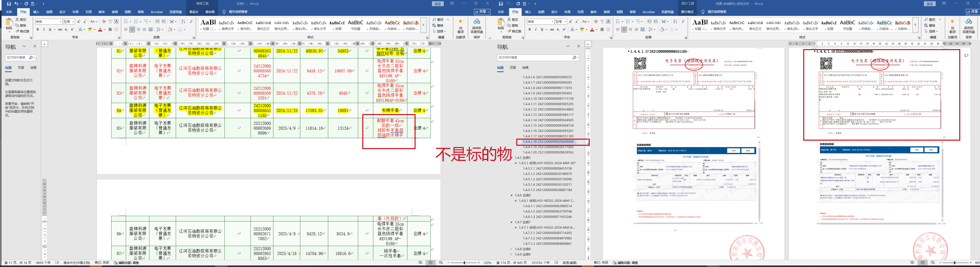Viewport: 980px width, 267px height.
Task: Toggle strikethrough in the left Word window
Action: click(x=60, y=29)
